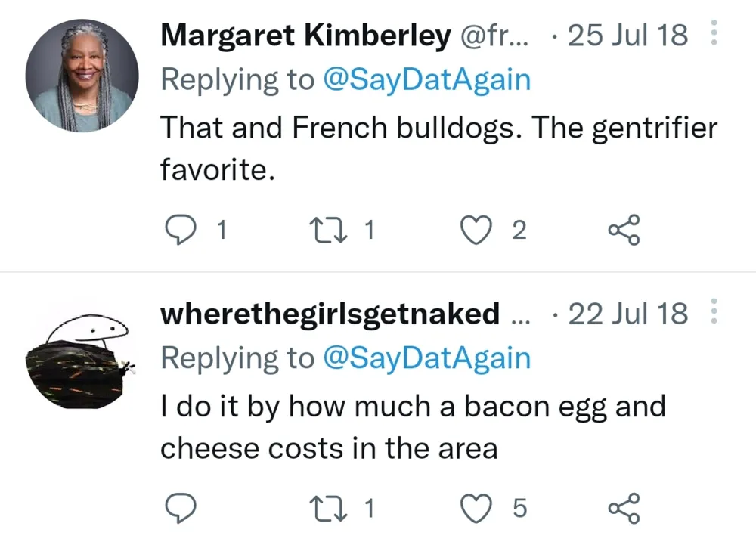This screenshot has height=548, width=756.
Task: Click the Margaret Kimberley display name
Action: click(305, 36)
